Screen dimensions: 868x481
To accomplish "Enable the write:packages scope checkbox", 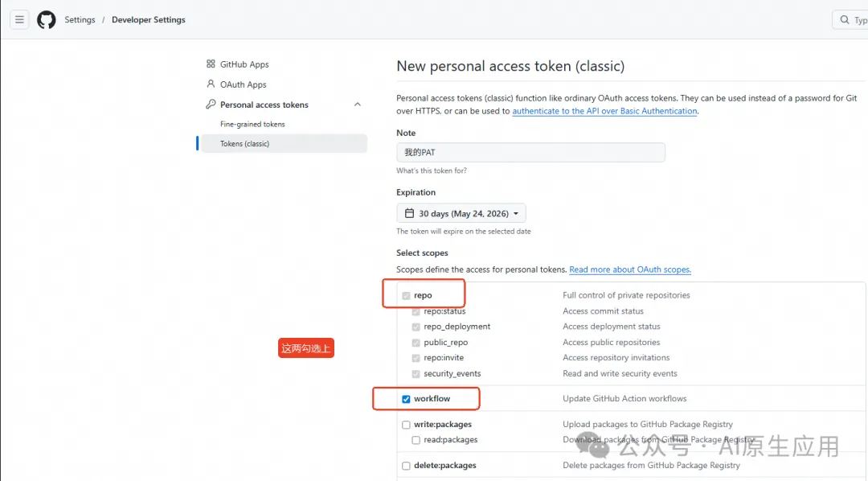I will [x=406, y=425].
